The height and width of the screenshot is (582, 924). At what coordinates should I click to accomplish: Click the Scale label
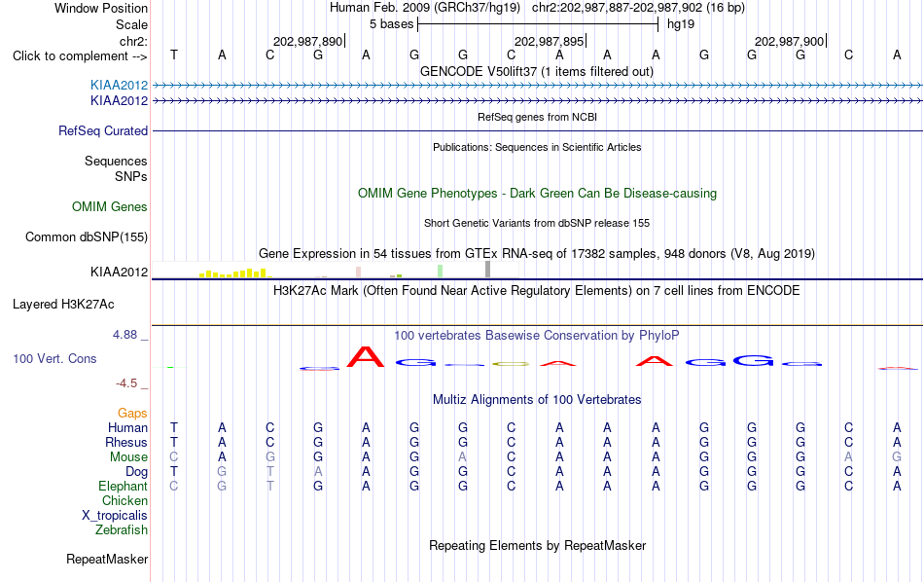coord(131,24)
